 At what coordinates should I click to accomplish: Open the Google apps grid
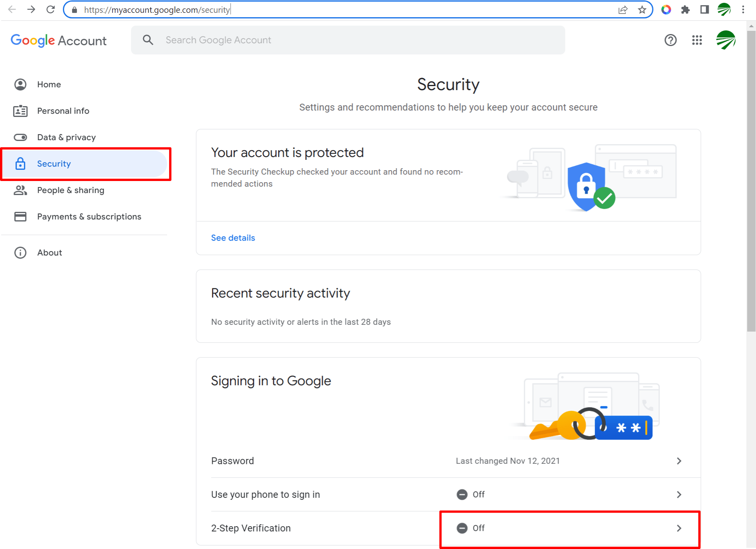[x=697, y=40]
